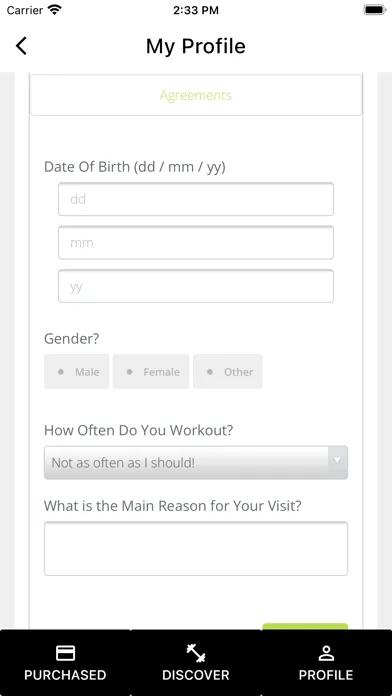Switch to the DISCOVER tab label

point(196,675)
